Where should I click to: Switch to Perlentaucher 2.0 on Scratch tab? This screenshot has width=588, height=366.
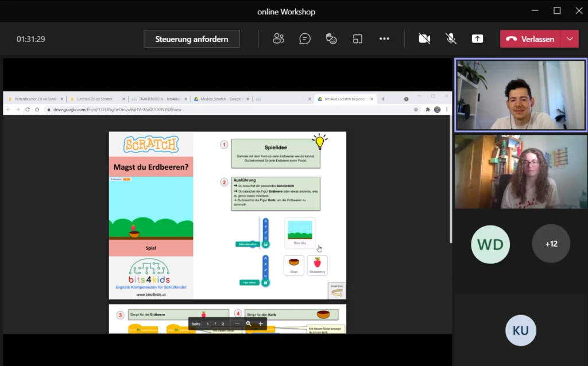click(x=36, y=99)
